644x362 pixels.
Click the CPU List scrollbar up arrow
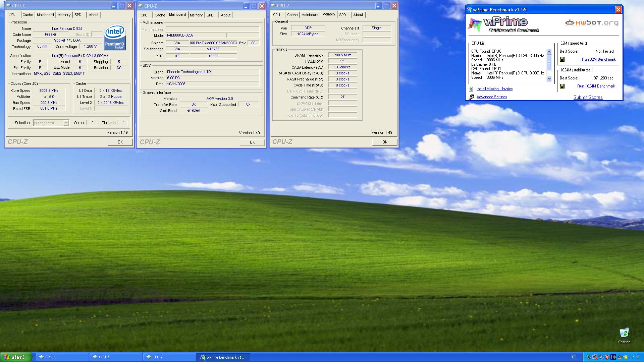(549, 52)
